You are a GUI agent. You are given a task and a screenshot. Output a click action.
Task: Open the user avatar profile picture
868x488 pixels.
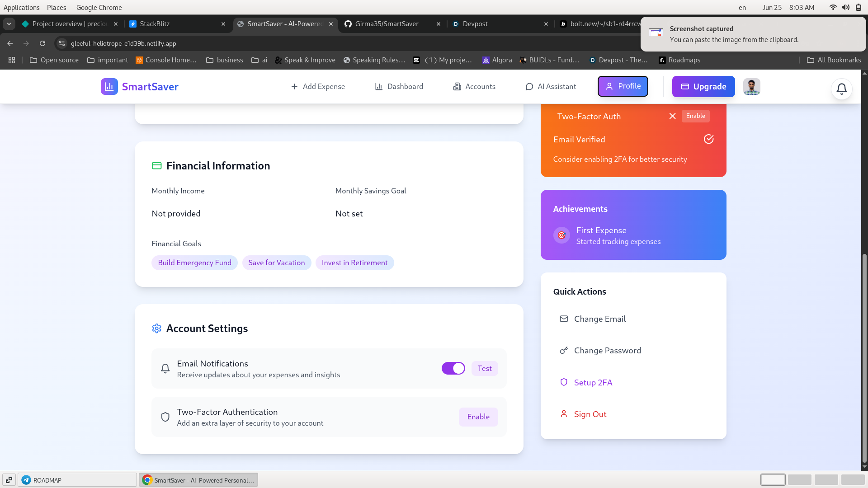751,87
